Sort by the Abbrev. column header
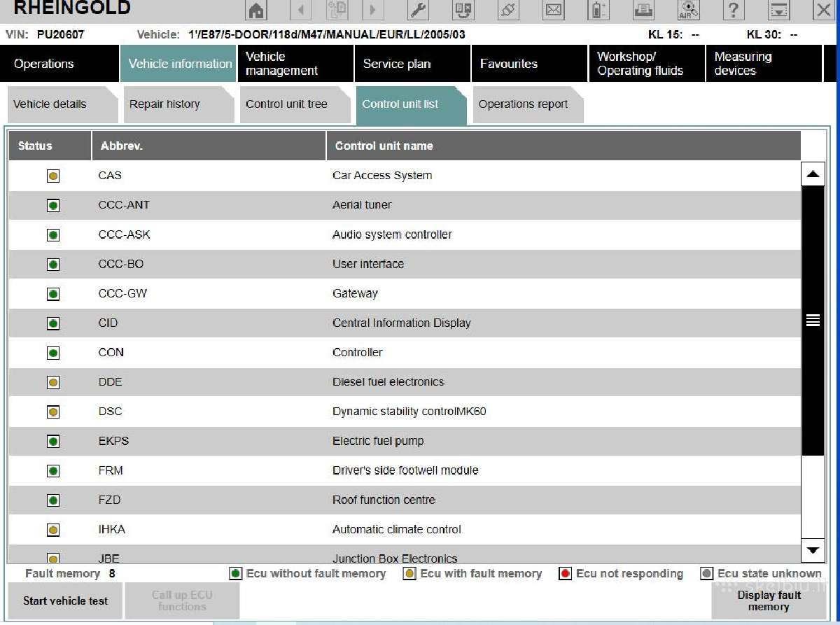This screenshot has height=625, width=840. pos(209,146)
